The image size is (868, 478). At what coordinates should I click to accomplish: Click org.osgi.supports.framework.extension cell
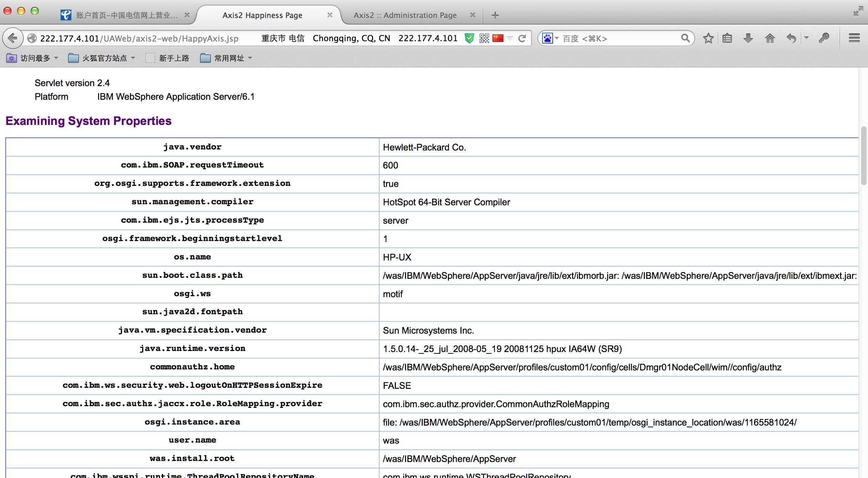tap(192, 184)
